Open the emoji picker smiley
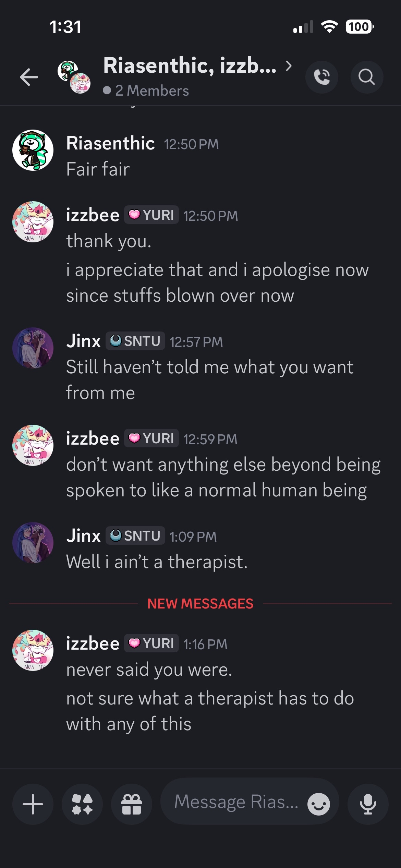Viewport: 401px width, 868px height. 319,804
